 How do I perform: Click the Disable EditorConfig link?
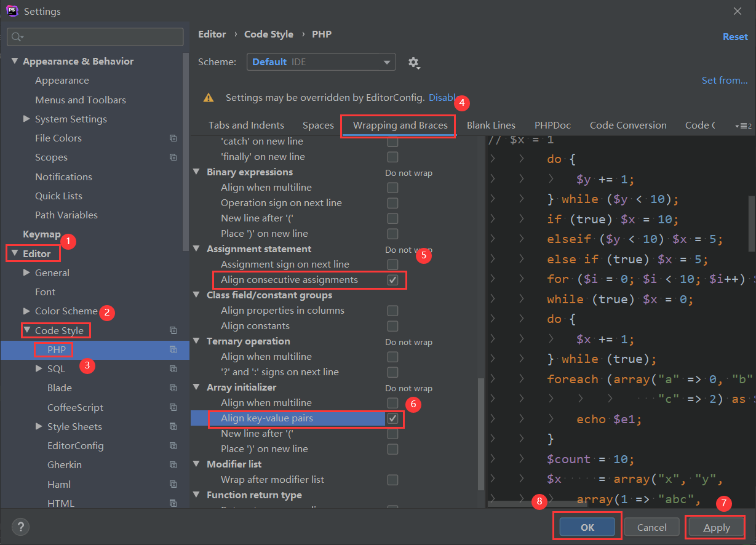pos(444,98)
